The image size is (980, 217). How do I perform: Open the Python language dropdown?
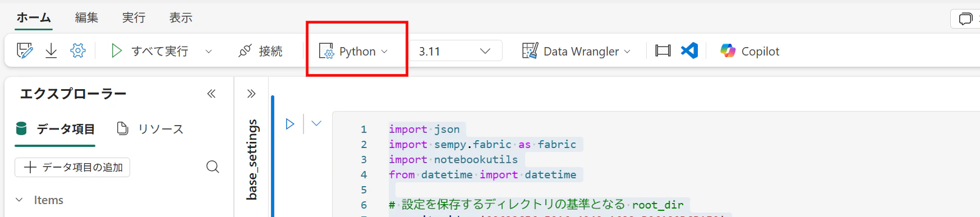353,51
